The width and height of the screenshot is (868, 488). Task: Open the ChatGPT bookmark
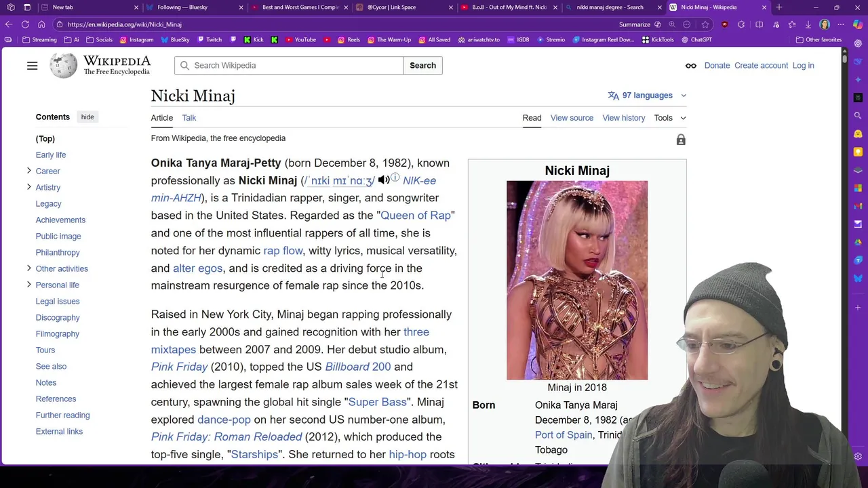coord(695,40)
